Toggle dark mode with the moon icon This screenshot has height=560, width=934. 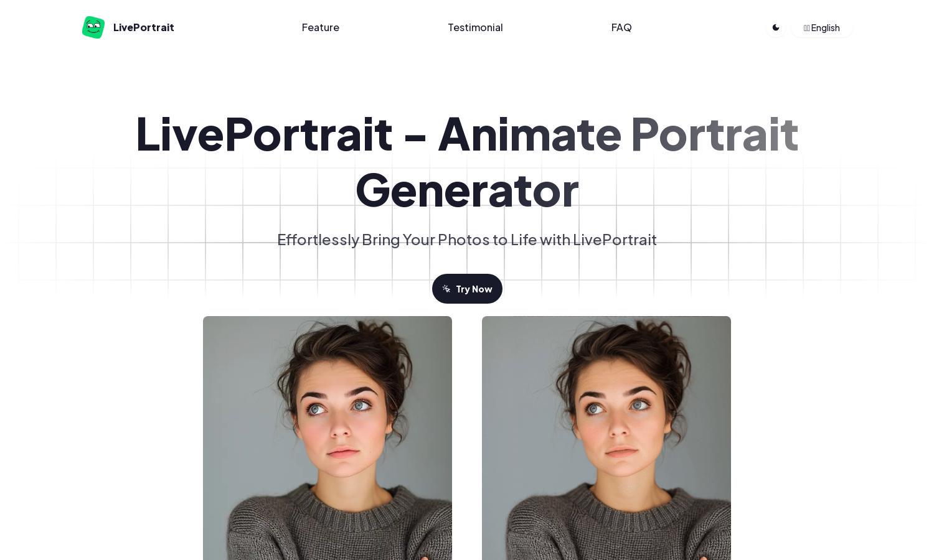pos(776,27)
